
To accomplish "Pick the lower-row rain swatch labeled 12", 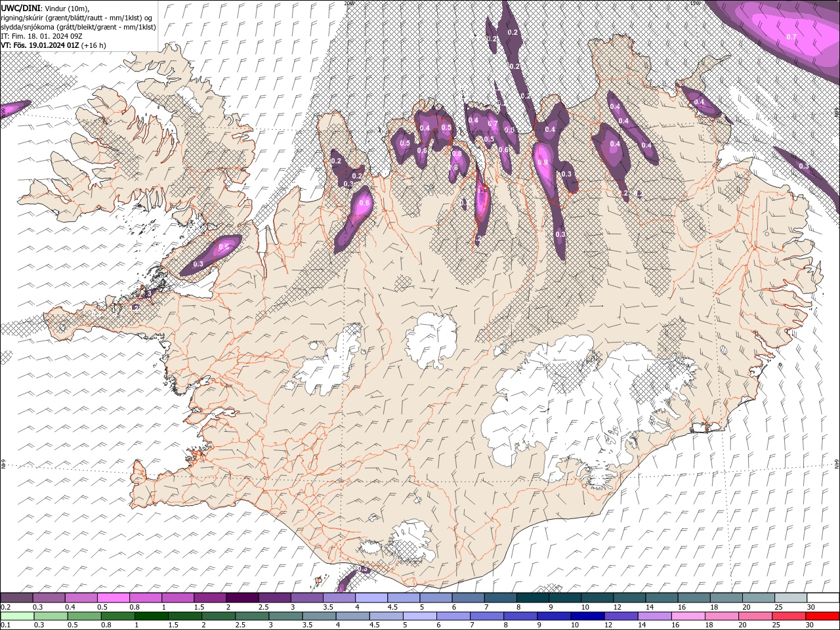I will (621, 616).
